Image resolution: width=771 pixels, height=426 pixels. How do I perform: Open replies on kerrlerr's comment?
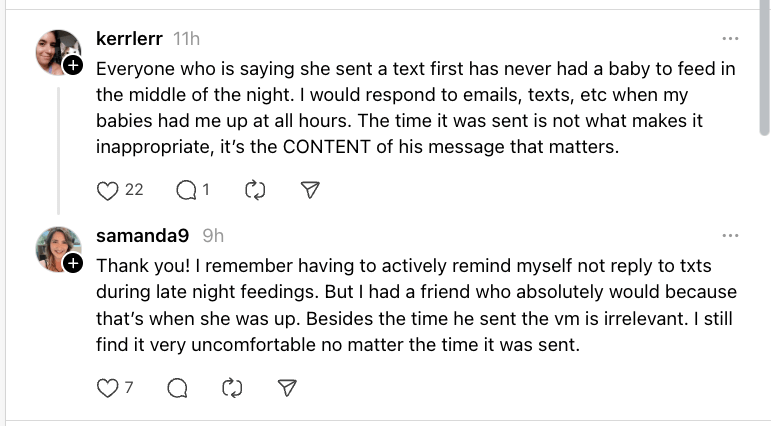coord(186,190)
